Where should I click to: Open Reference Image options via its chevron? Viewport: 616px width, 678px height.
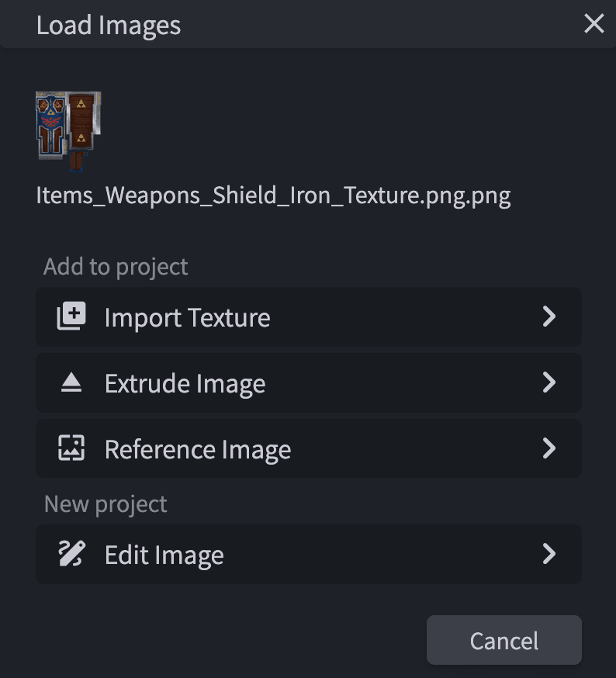[x=550, y=448]
